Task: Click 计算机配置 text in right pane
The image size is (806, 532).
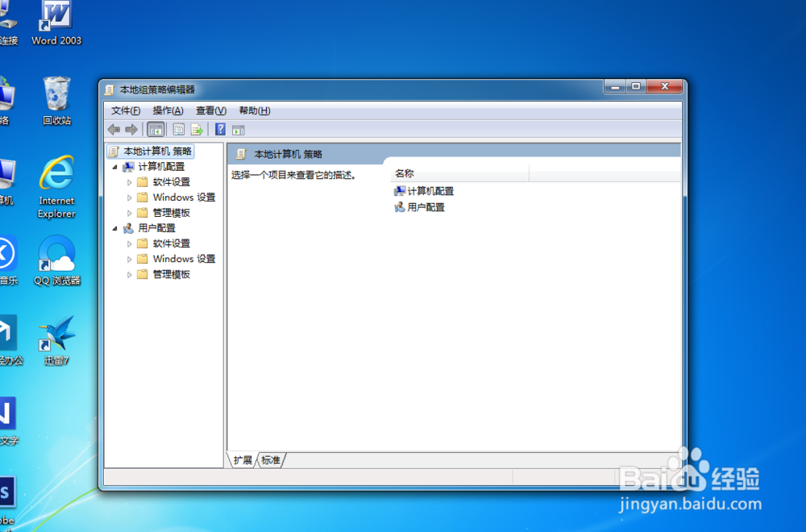Action: [x=430, y=191]
